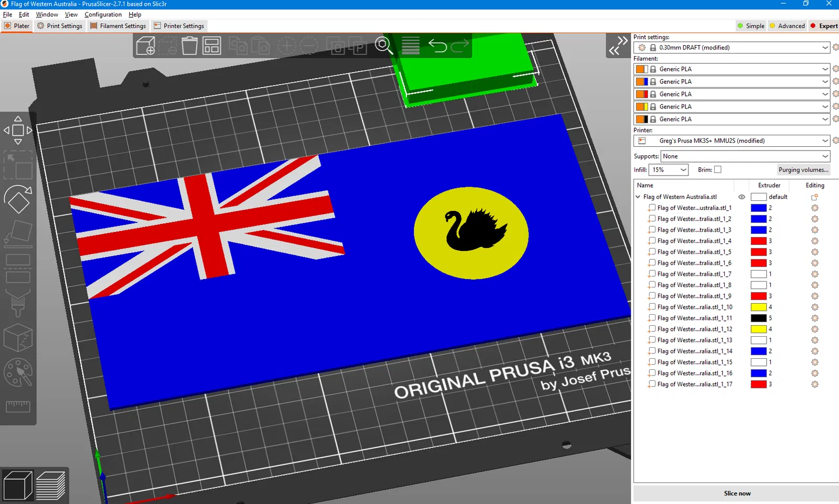The width and height of the screenshot is (839, 504).
Task: Open the Infill percentage dropdown
Action: [x=669, y=170]
